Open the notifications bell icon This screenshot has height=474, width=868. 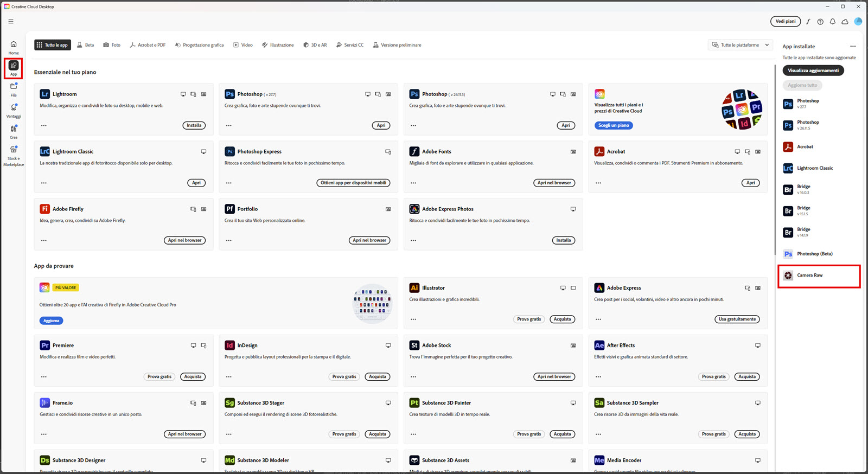click(x=832, y=22)
